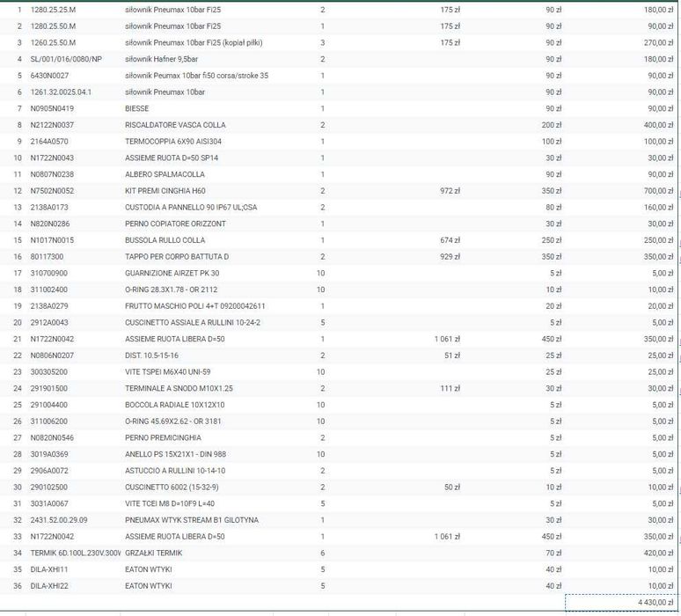Viewport: 681px width, 616px height.
Task: Click the 200 zł unit price cell
Action: click(x=552, y=125)
